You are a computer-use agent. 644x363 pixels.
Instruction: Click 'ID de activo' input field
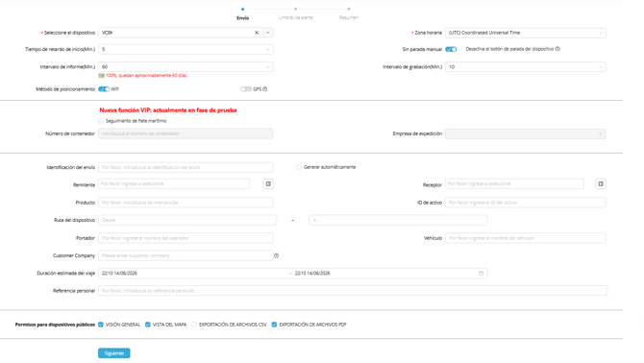(526, 203)
